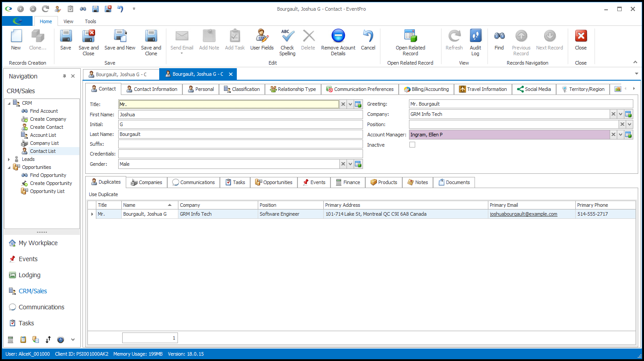Screen dimensions: 644x361
Task: Expand the Leads tree node
Action: 9,159
